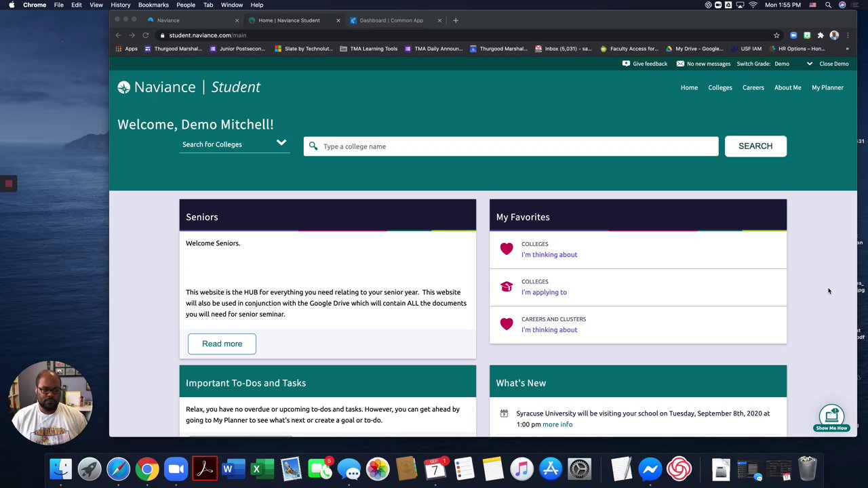Open the My Planner nav menu

point(827,87)
